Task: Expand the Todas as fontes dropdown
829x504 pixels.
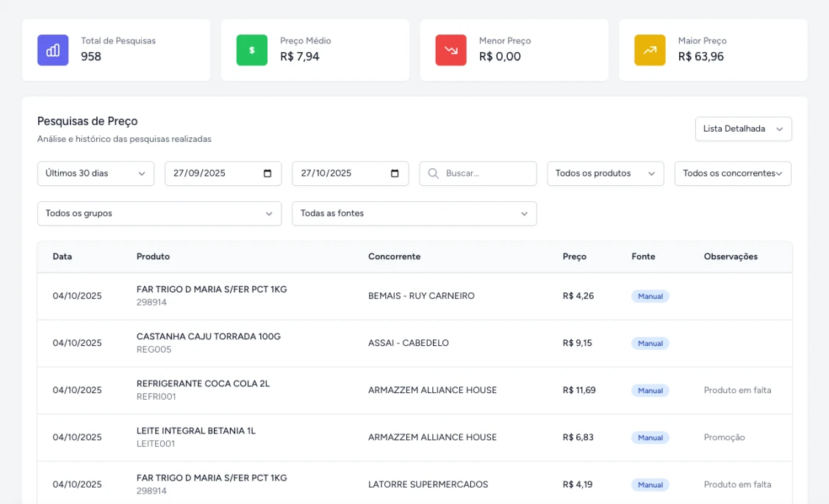Action: point(414,213)
